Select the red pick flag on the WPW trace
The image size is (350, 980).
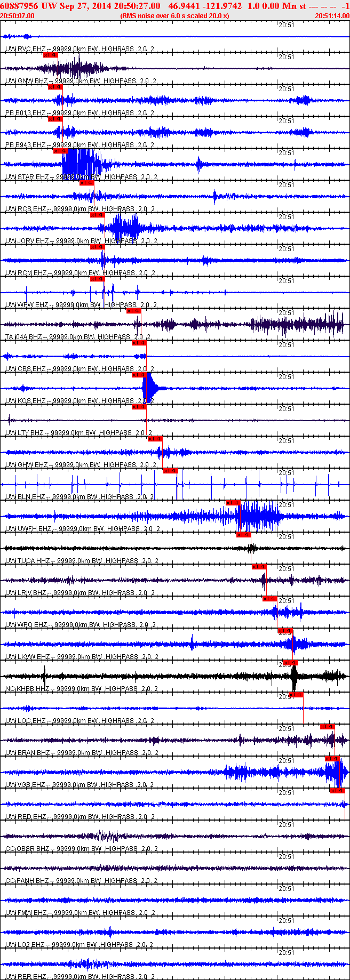click(97, 278)
